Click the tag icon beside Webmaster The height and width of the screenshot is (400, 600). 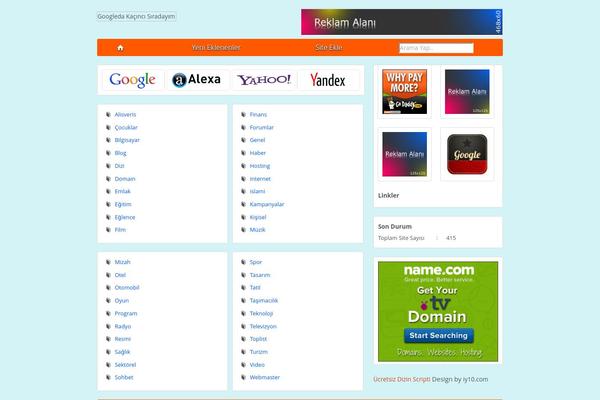[x=243, y=377]
